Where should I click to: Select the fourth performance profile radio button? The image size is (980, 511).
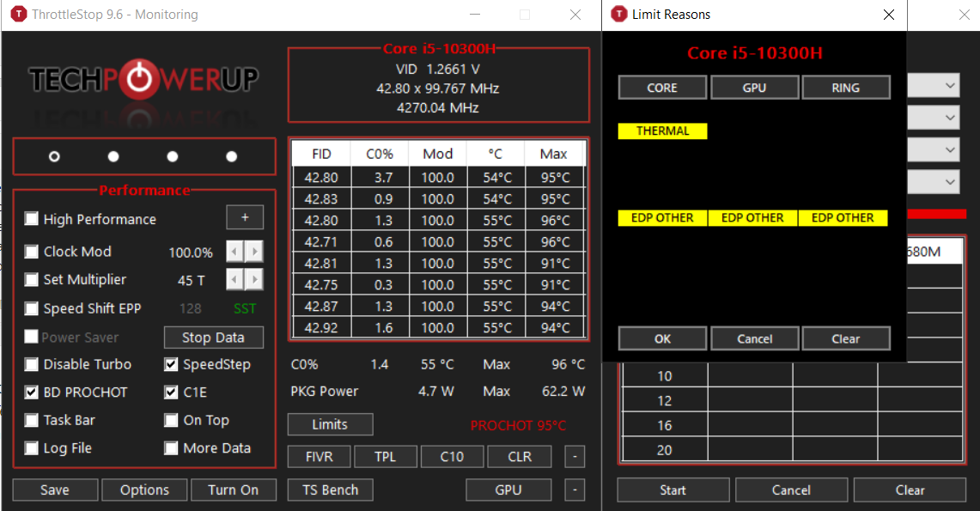[231, 156]
